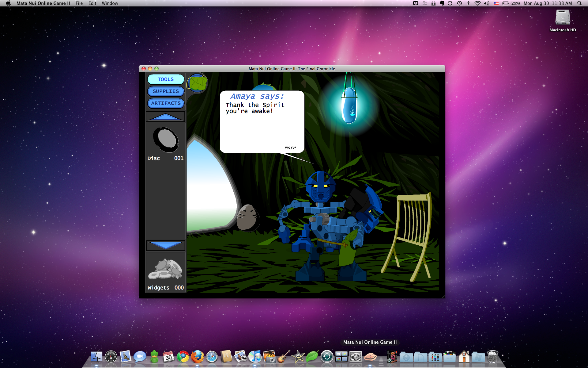Switch to the SUPPLIES panel
Screen dimensions: 588x368
point(165,91)
